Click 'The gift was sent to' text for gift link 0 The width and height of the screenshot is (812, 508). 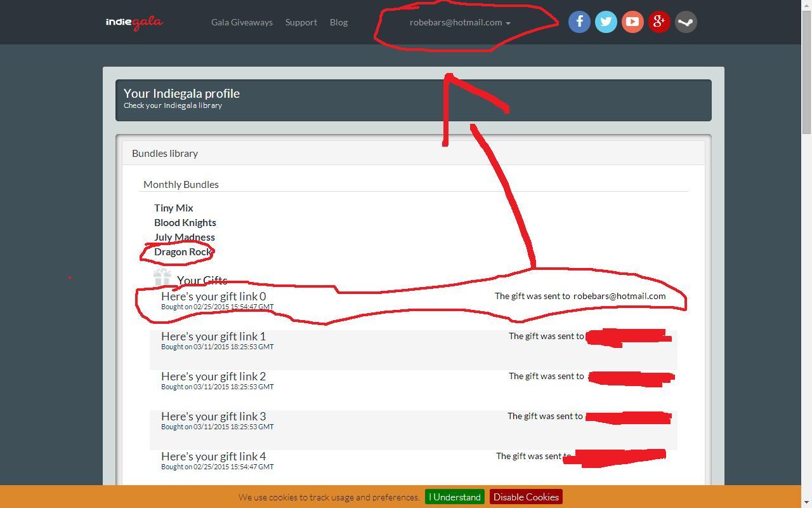point(532,296)
